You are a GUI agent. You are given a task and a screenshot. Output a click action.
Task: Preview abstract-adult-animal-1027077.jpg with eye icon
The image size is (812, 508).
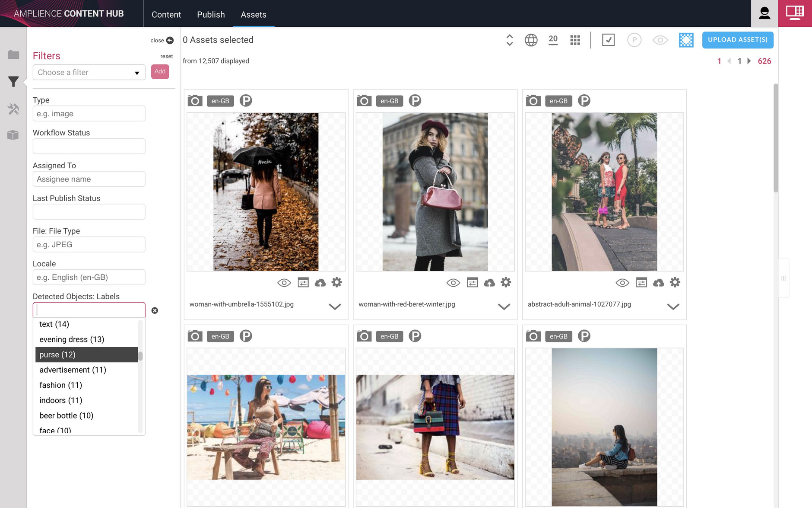point(622,283)
